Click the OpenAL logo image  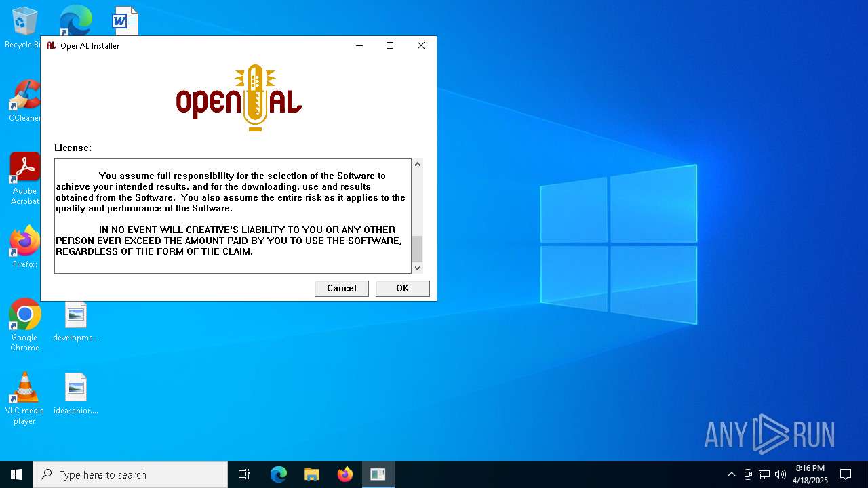(239, 98)
